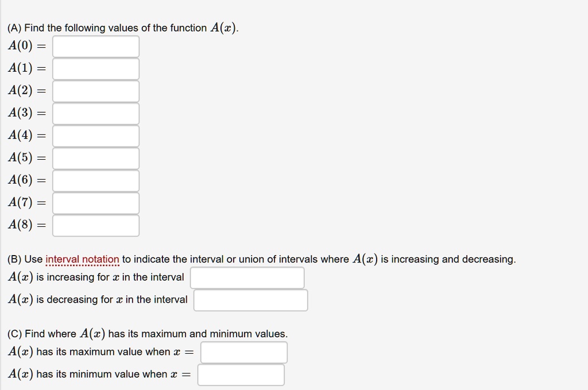The height and width of the screenshot is (390, 588).
Task: Click the A(7) answer input field
Action: click(x=96, y=203)
